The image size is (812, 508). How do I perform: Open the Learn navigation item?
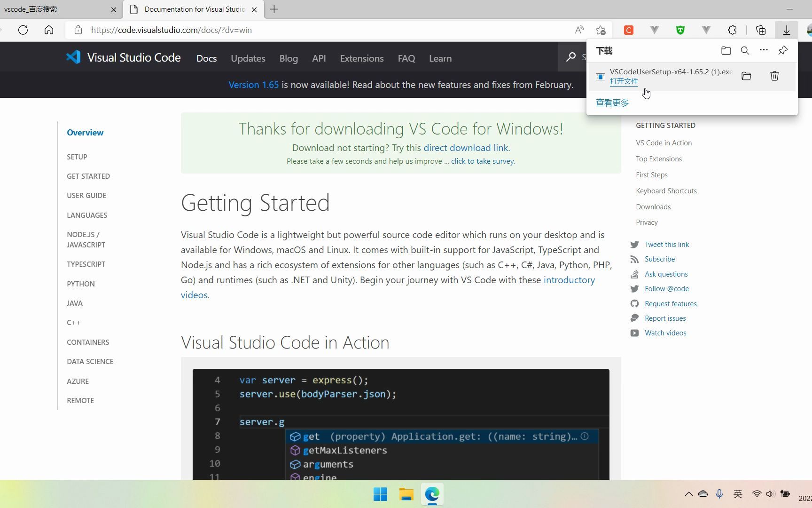(x=440, y=58)
